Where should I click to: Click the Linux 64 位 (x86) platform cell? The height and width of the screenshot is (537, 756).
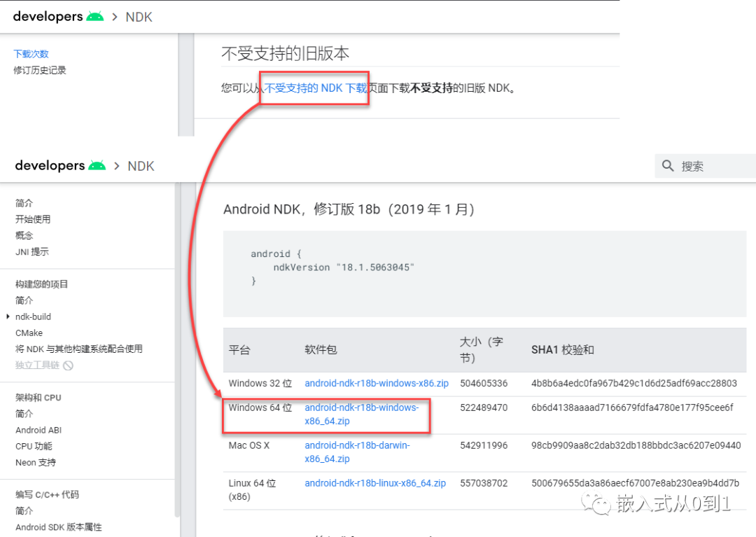point(252,490)
